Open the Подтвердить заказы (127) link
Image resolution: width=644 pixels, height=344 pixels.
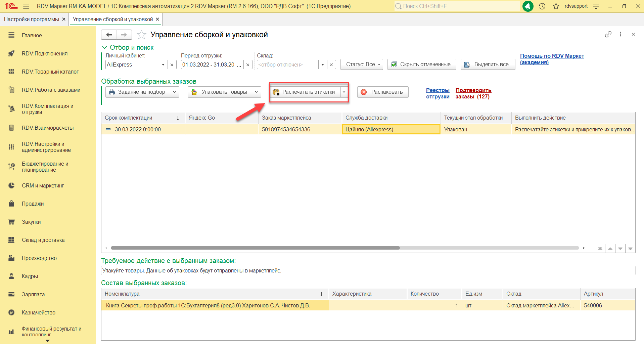(x=473, y=93)
